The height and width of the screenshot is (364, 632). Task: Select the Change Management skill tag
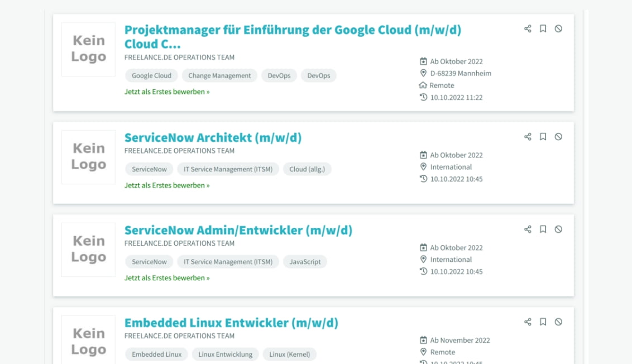tap(219, 76)
